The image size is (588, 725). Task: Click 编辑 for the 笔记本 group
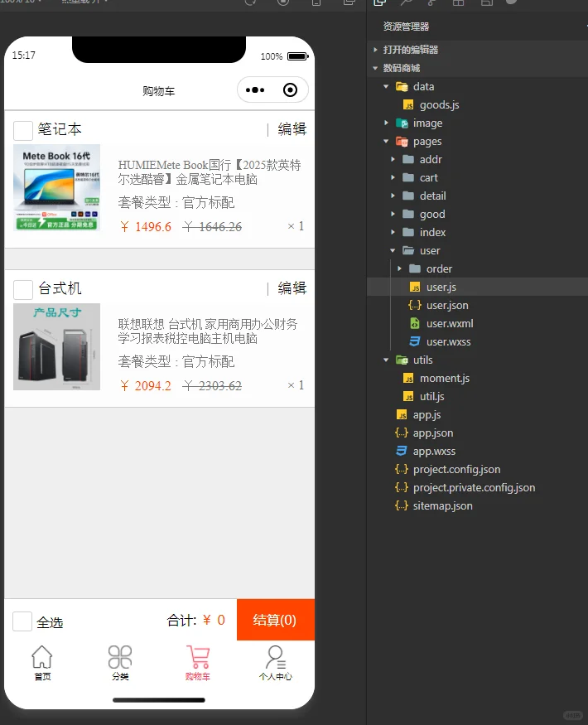[292, 129]
